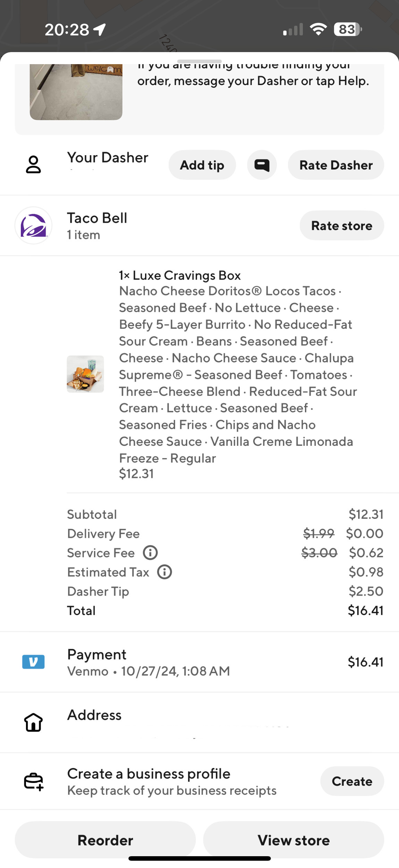Viewport: 399px width, 868px height.
Task: Tap the Venmo payment icon
Action: [x=33, y=662]
